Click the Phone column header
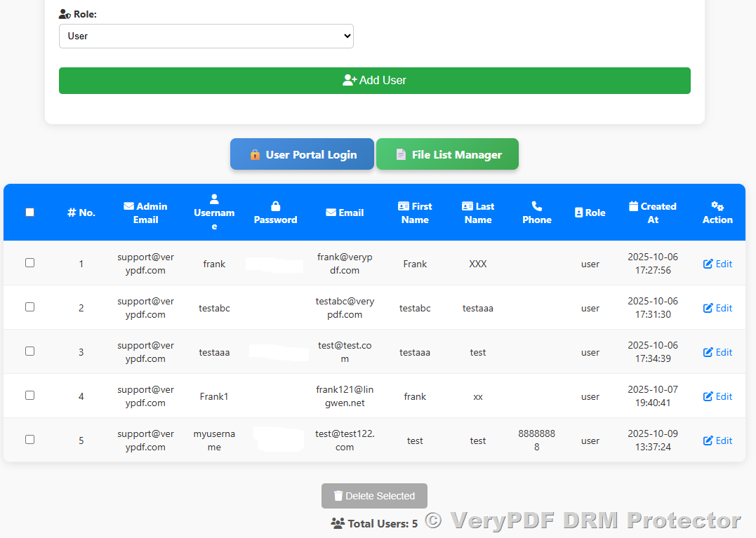Image resolution: width=756 pixels, height=538 pixels. tap(536, 213)
